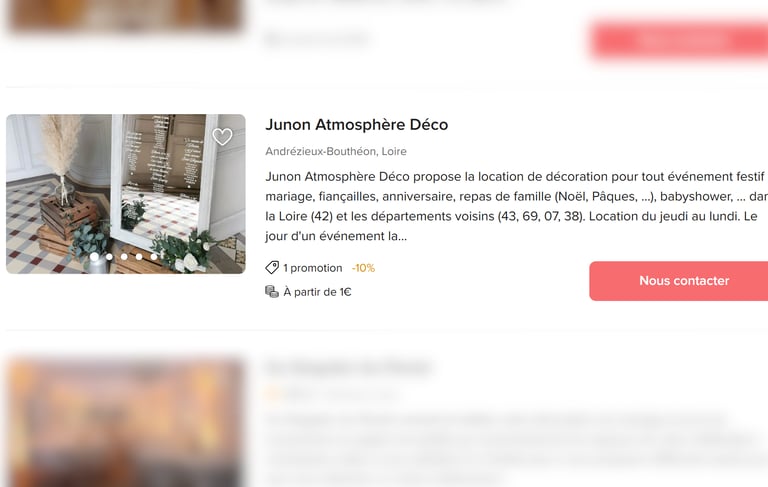This screenshot has height=487, width=768.
Task: Jump to the second photo carousel dot
Action: pyautogui.click(x=109, y=257)
